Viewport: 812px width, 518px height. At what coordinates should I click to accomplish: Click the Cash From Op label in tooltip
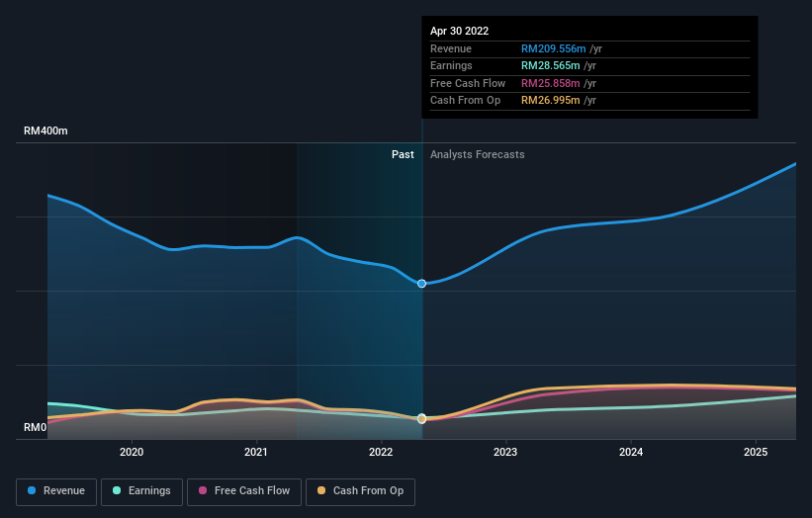(x=465, y=101)
